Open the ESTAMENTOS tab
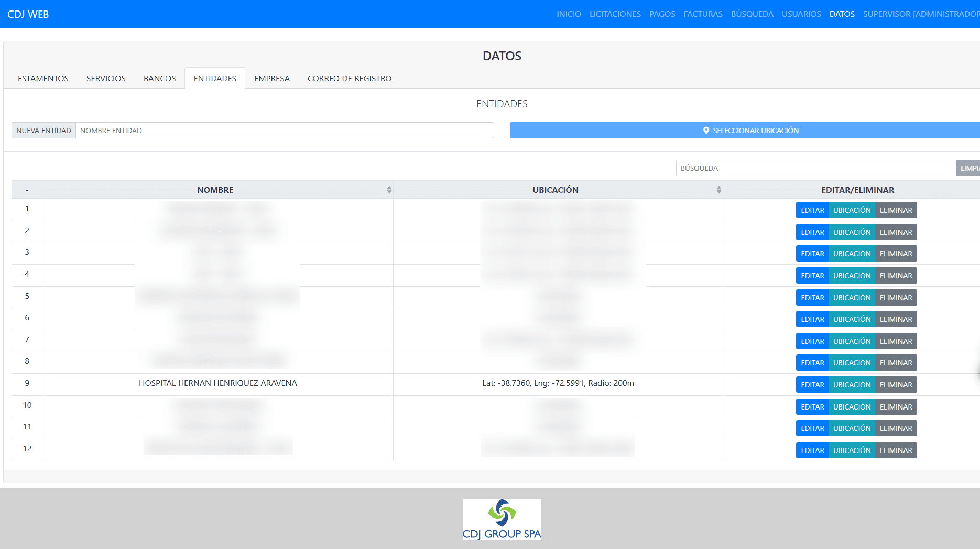Screen dimensions: 980x549 click(x=43, y=78)
